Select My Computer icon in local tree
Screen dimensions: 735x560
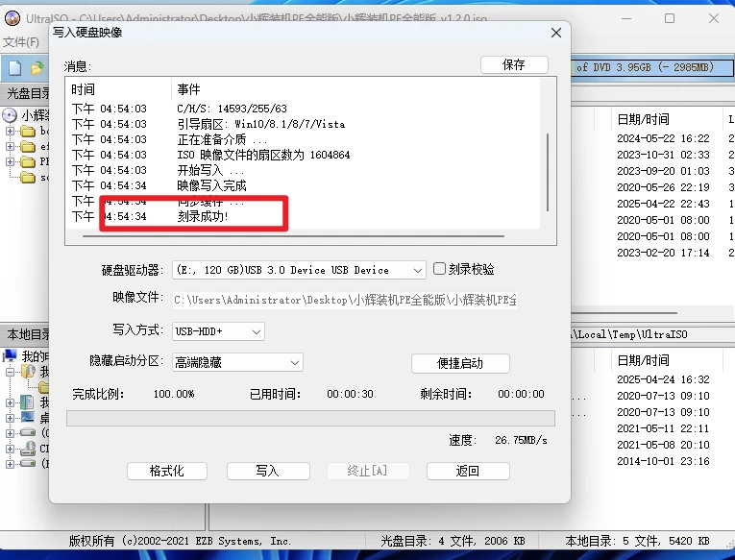point(10,355)
